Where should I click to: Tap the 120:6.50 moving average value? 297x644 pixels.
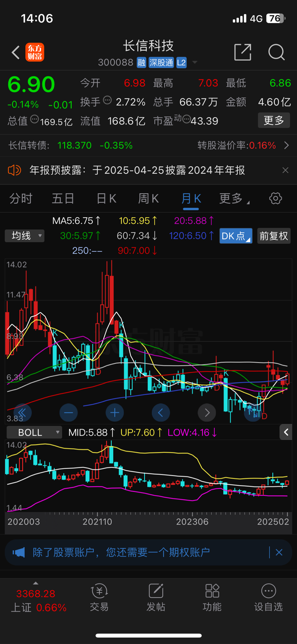point(191,235)
